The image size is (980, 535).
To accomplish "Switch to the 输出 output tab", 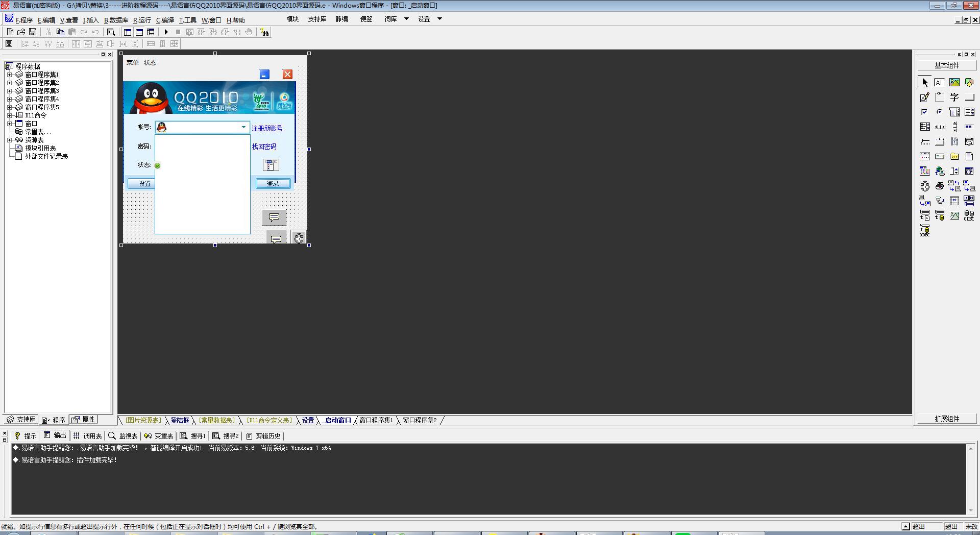I will point(55,435).
